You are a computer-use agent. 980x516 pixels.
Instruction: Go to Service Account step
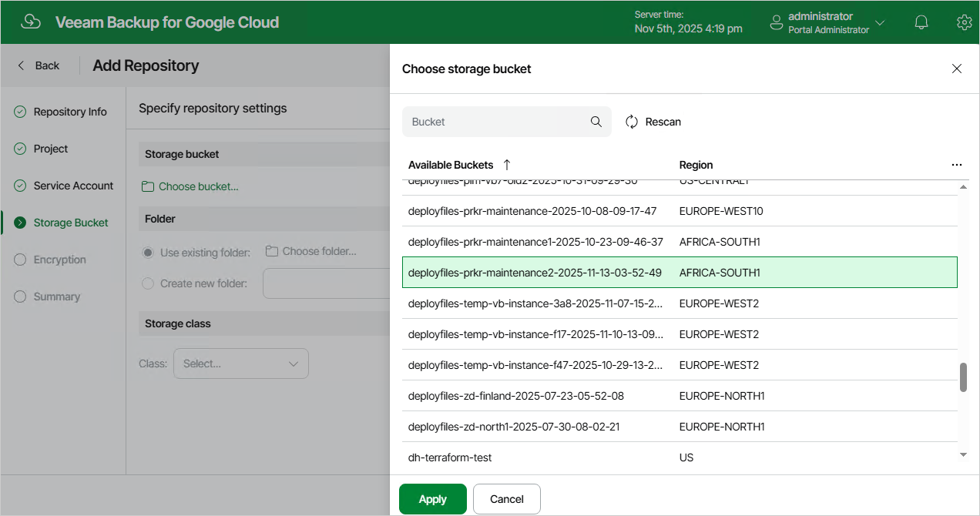(x=73, y=186)
